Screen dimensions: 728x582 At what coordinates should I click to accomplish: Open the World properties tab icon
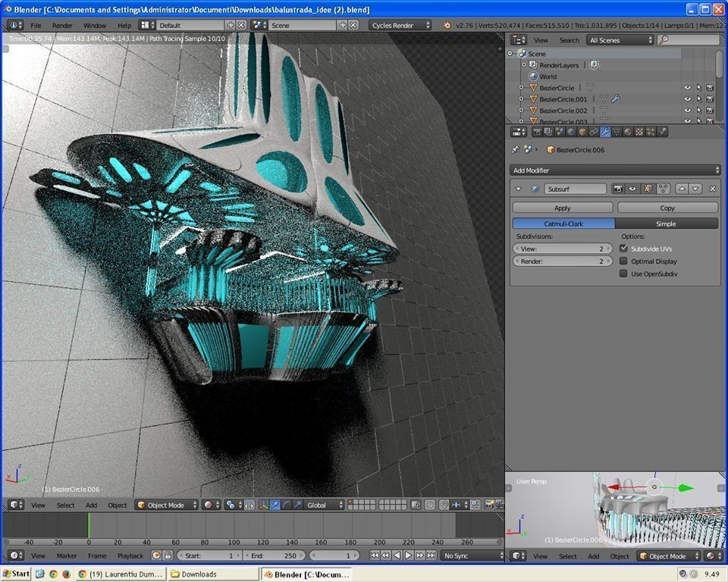571,132
